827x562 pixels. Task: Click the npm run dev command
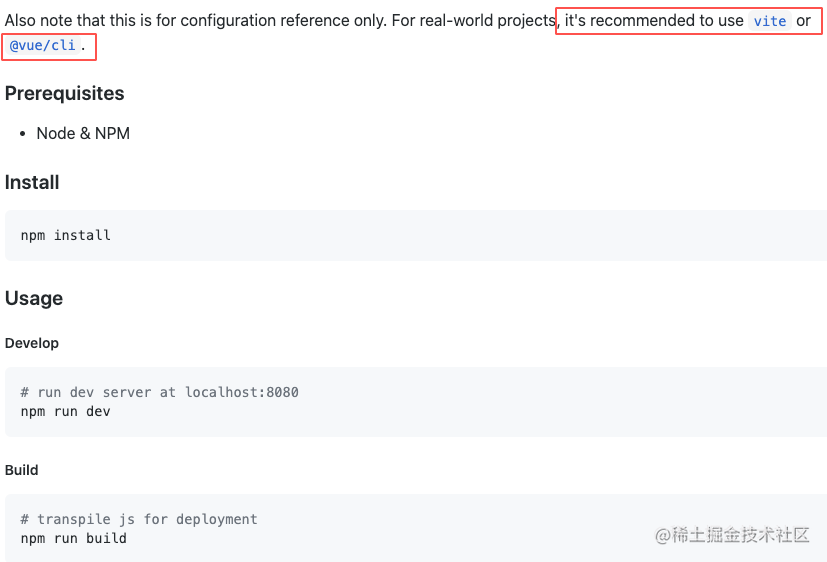click(66, 411)
